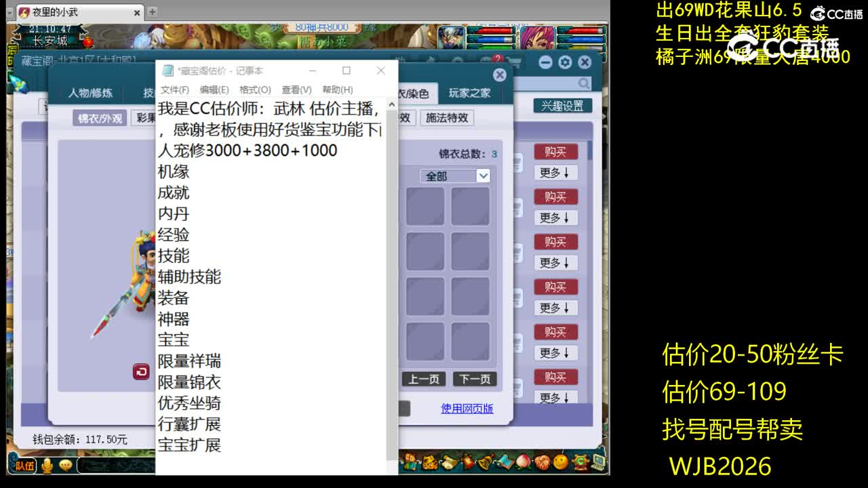Switch to 人物/修炼 tab
This screenshot has width=868, height=488.
tap(90, 93)
